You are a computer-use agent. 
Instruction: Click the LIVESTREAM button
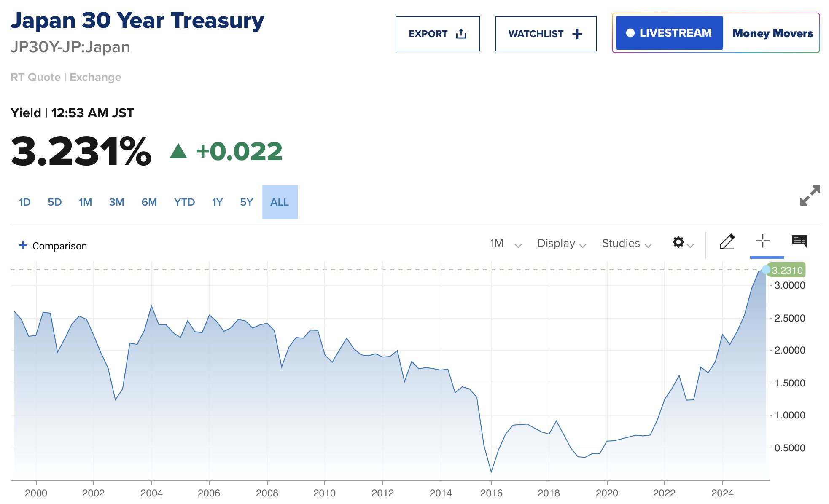(669, 33)
